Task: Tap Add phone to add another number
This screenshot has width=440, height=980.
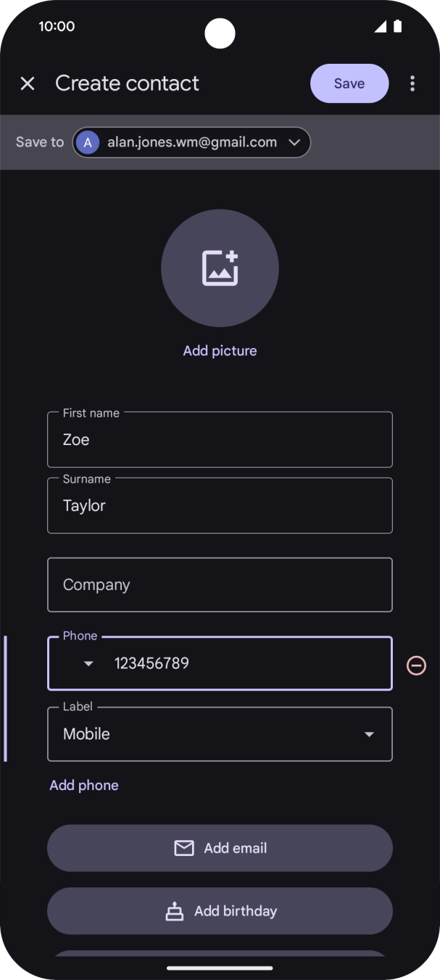Action: 84,785
